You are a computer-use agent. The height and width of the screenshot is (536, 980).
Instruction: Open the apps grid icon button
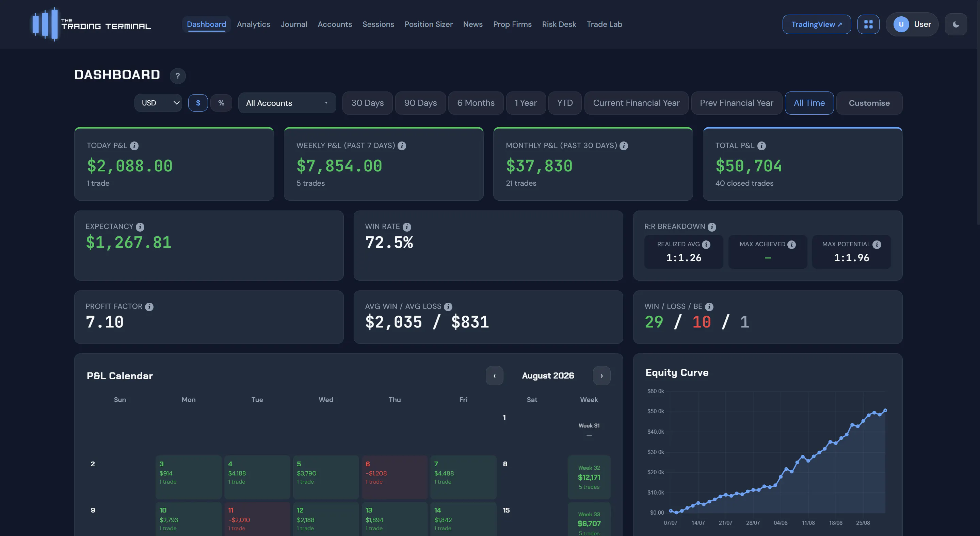(868, 24)
